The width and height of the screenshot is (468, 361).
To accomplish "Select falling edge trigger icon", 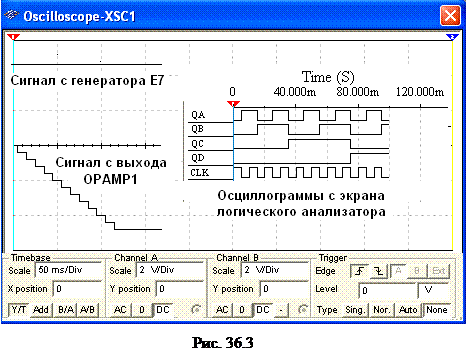I will (379, 271).
